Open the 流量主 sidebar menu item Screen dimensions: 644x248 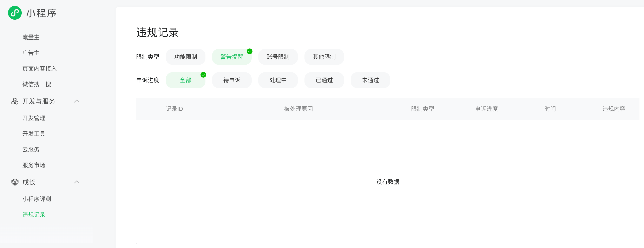coord(31,38)
